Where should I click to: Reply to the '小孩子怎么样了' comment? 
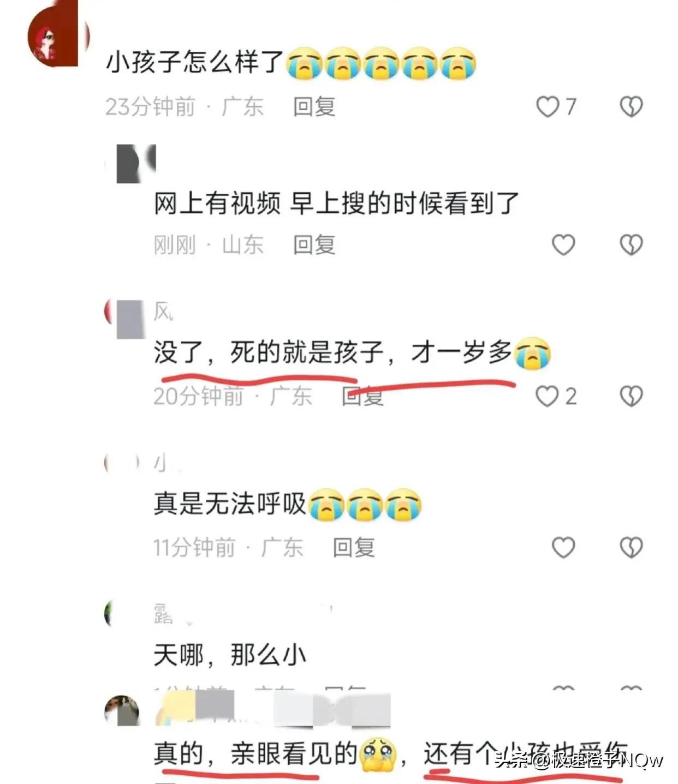314,106
